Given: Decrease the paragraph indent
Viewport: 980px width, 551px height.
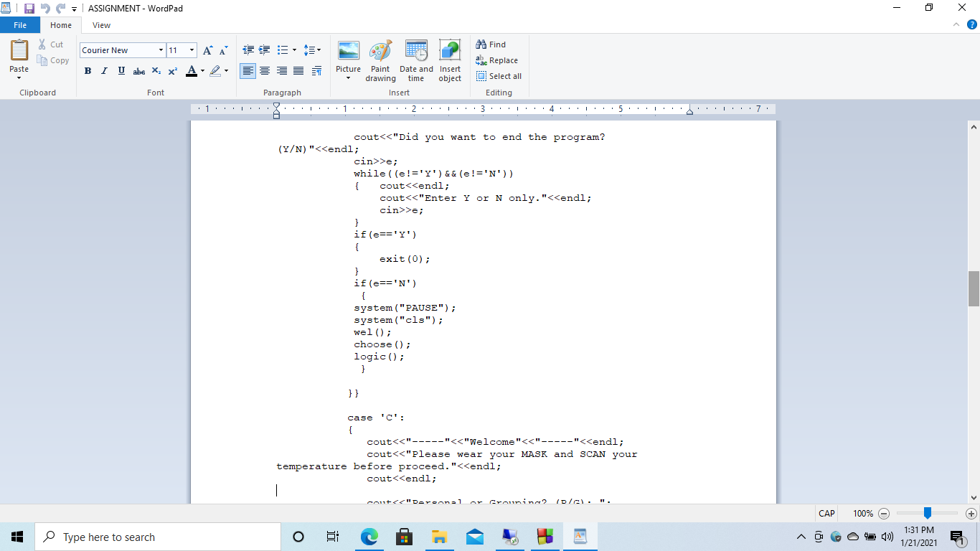Looking at the screenshot, I should point(248,50).
